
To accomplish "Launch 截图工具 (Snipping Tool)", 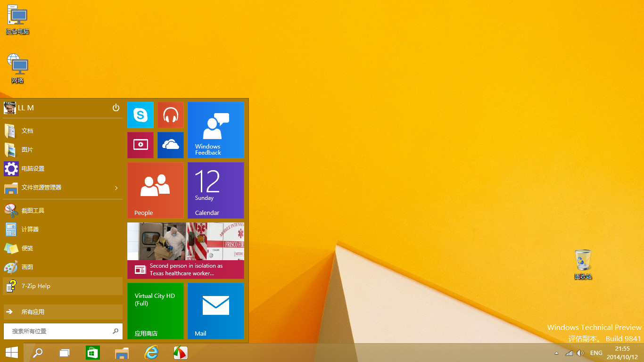I will (x=63, y=210).
